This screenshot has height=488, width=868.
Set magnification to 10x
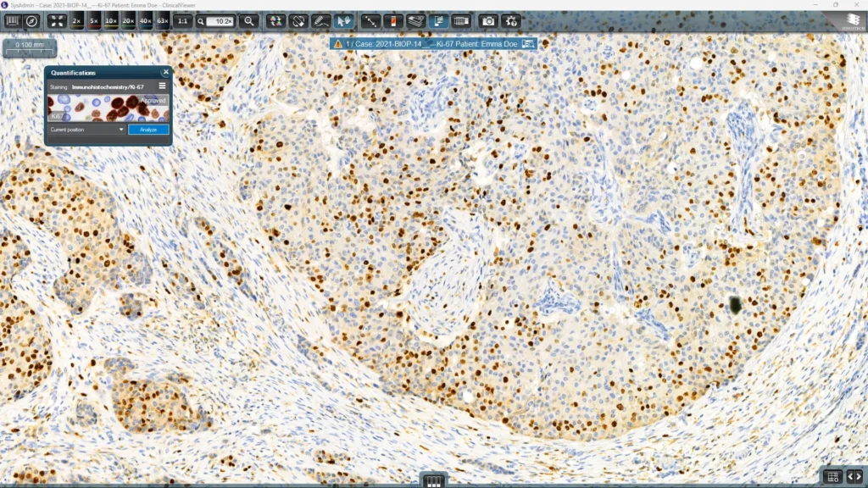111,21
